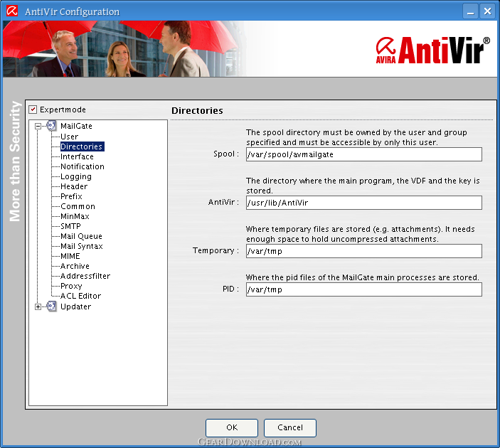Close the AntiVir Configuration window
The height and width of the screenshot is (448, 500).
(488, 11)
